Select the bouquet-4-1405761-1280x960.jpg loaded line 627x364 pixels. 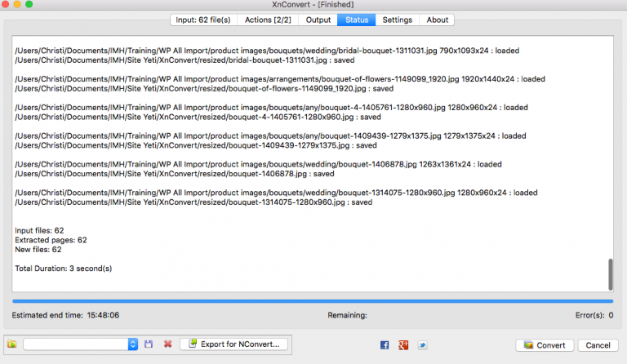(x=271, y=108)
